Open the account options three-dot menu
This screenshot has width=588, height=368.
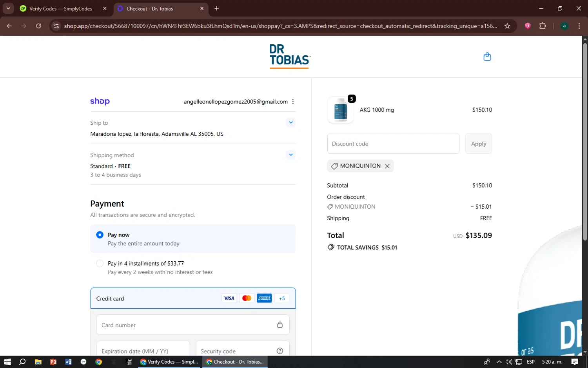[293, 102]
